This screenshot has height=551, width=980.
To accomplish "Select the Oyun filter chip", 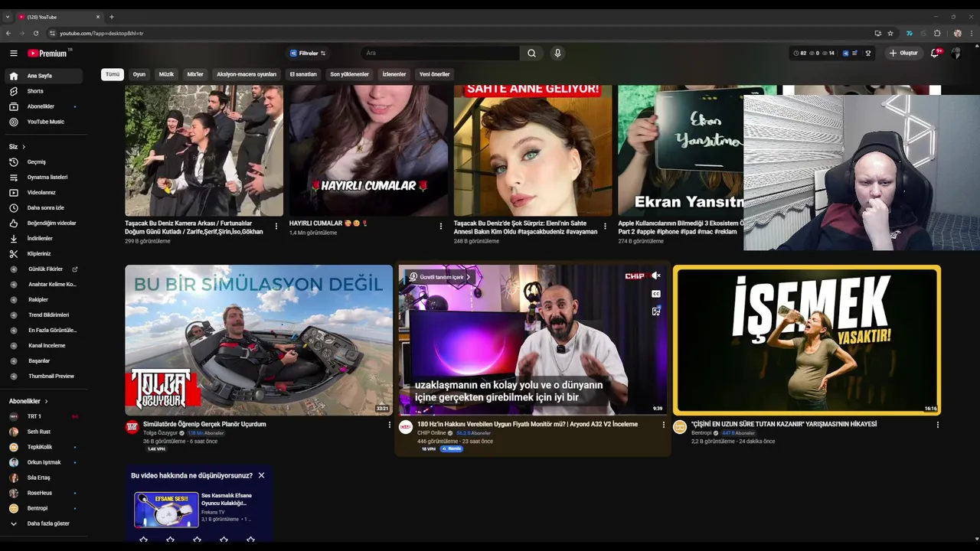I will 139,74.
